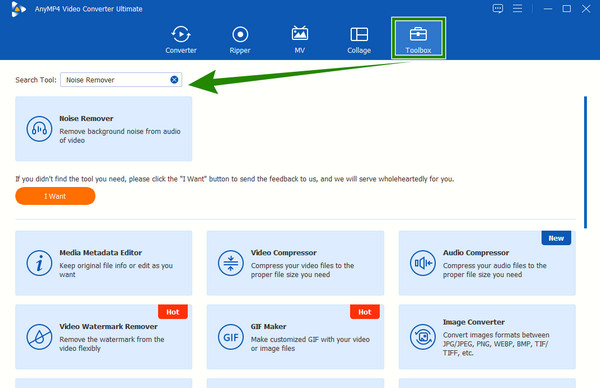Click the vertical scrollbar of the toolbox list
The width and height of the screenshot is (600, 388).
(x=585, y=162)
